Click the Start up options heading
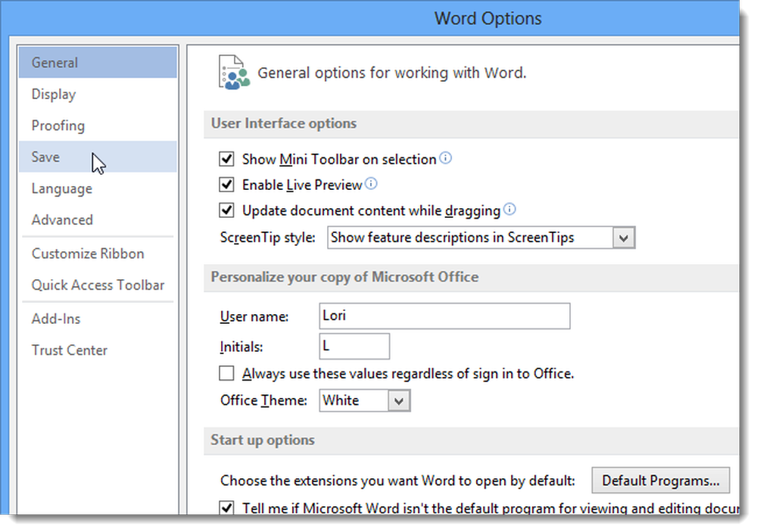The width and height of the screenshot is (757, 532). tap(263, 440)
